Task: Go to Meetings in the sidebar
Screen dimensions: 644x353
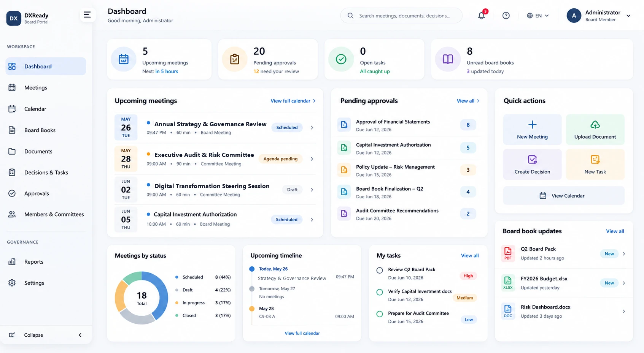Action: click(46, 87)
